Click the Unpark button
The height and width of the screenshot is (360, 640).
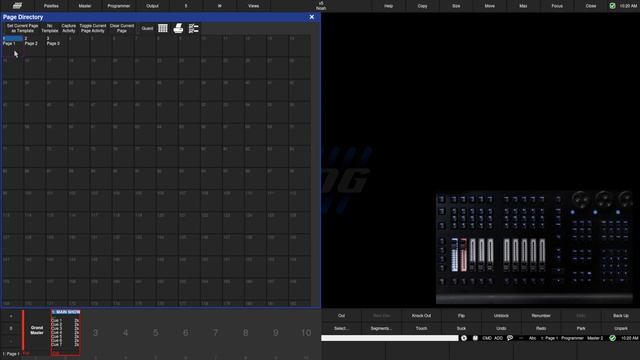[620, 328]
